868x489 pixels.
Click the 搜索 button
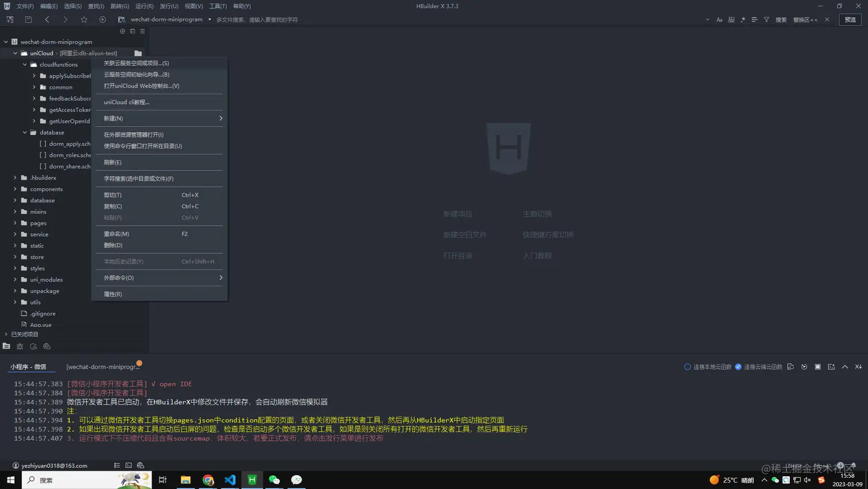coord(781,20)
